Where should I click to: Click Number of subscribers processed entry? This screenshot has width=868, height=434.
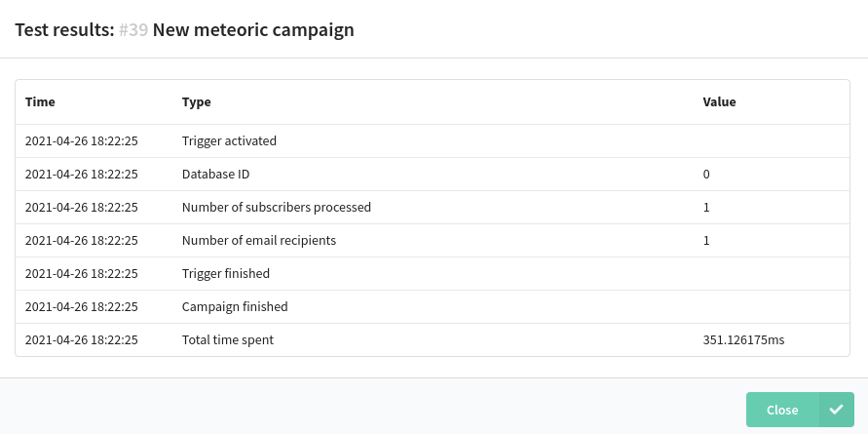[277, 208]
